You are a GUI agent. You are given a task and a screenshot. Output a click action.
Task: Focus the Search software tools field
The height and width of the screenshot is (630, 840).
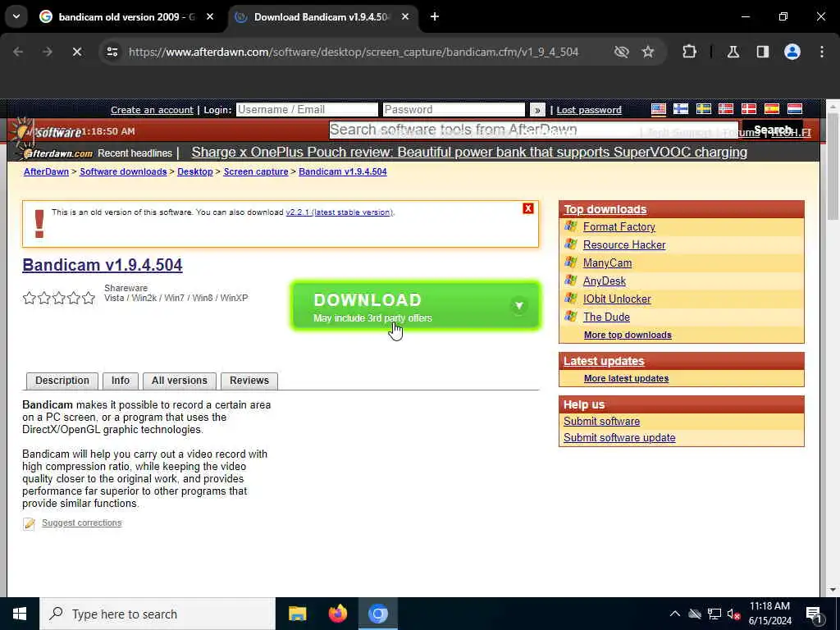coord(533,130)
